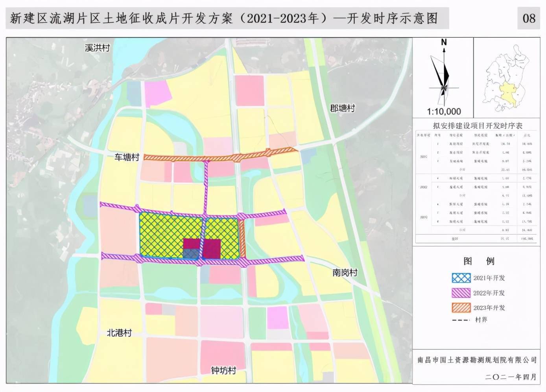This screenshot has width=546, height=392.
Task: Click the page number 08
Action: 529,18
